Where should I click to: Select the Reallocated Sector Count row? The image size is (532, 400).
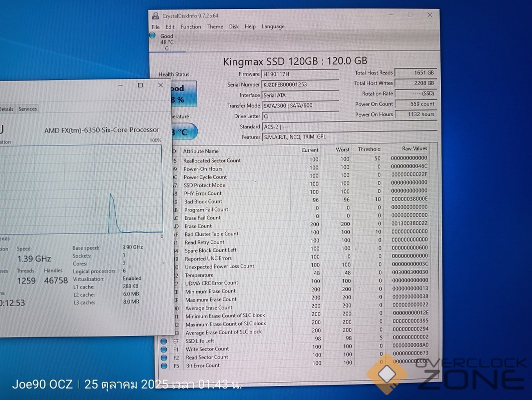(212, 160)
